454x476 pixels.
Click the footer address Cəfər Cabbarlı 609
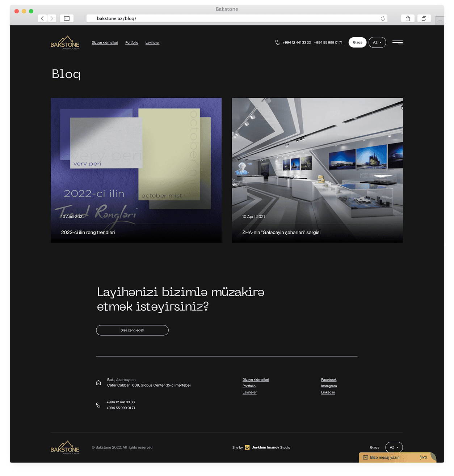[x=149, y=385]
